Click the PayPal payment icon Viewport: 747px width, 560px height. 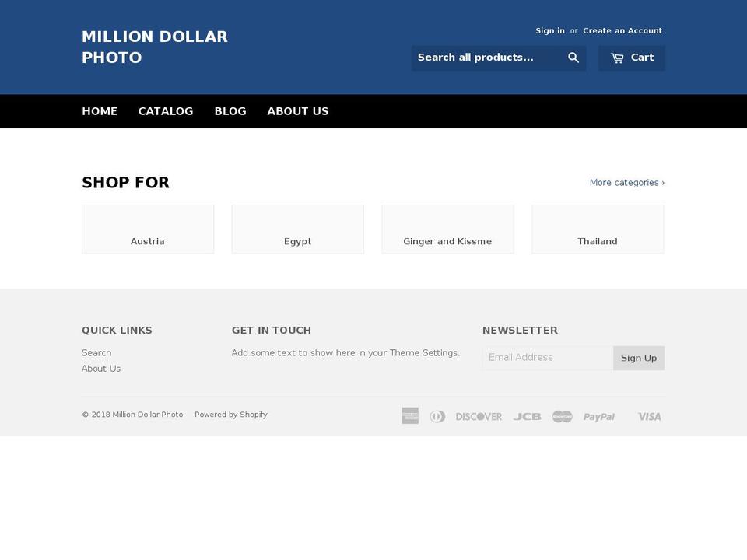(x=599, y=417)
